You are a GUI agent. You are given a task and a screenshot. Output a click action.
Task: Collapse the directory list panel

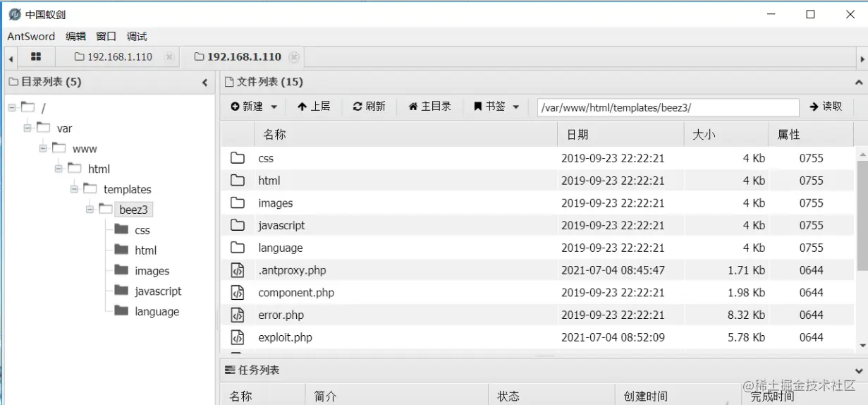pos(205,83)
